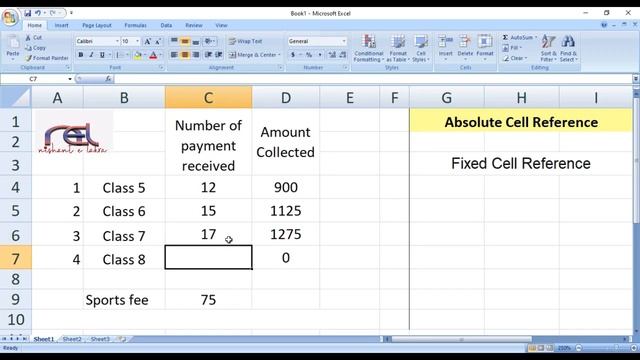Screen dimensions: 640x360
Task: Click into the formula bar
Action: pyautogui.click(x=373, y=79)
